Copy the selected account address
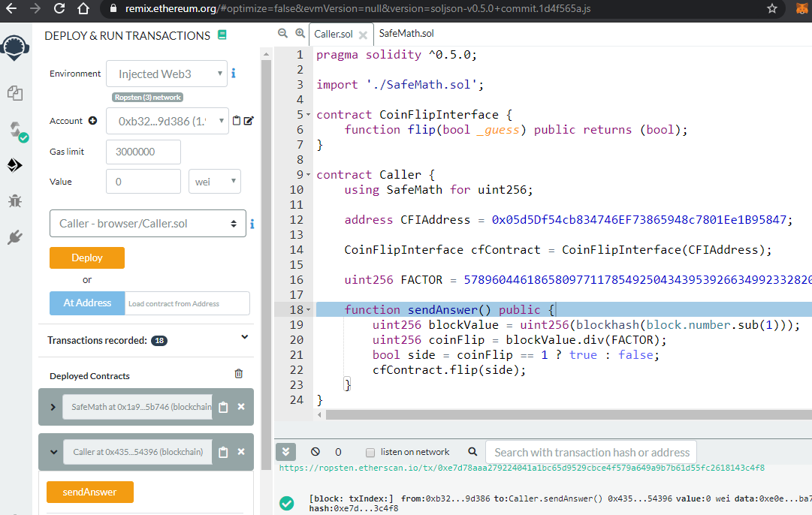812x515 pixels. 237,121
